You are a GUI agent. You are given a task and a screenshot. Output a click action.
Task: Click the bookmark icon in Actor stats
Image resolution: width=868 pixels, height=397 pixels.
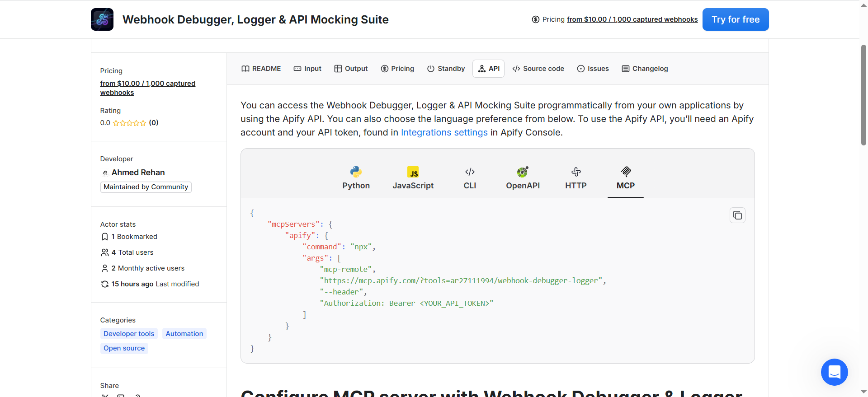coord(105,237)
